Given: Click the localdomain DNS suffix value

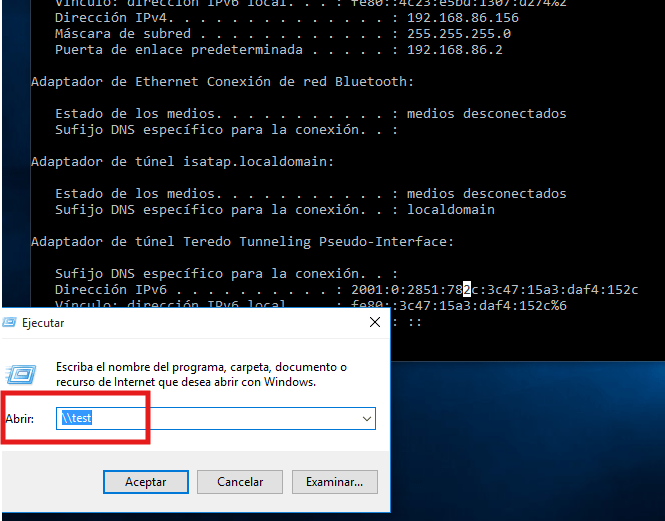Looking at the screenshot, I should click(x=450, y=209).
